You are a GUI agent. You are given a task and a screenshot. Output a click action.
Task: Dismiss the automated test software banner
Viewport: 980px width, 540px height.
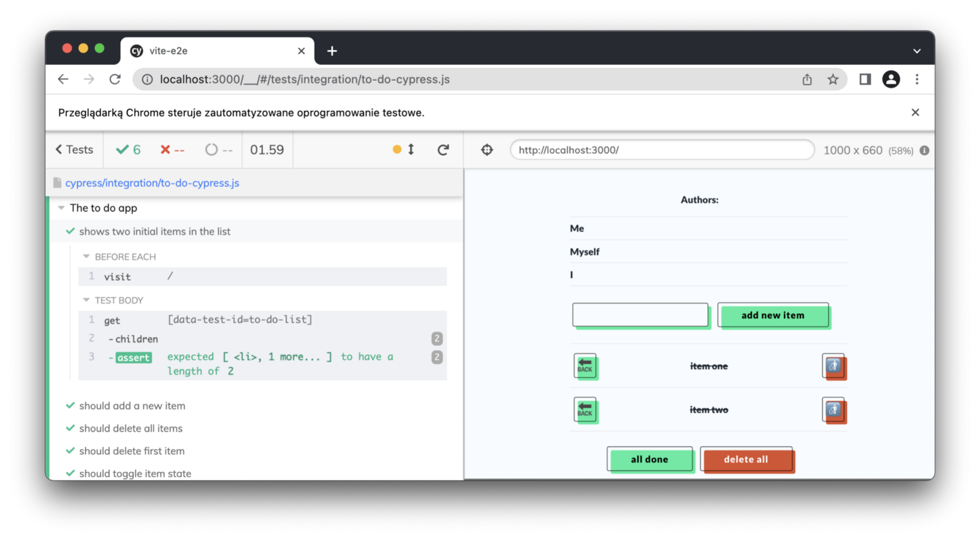click(915, 112)
